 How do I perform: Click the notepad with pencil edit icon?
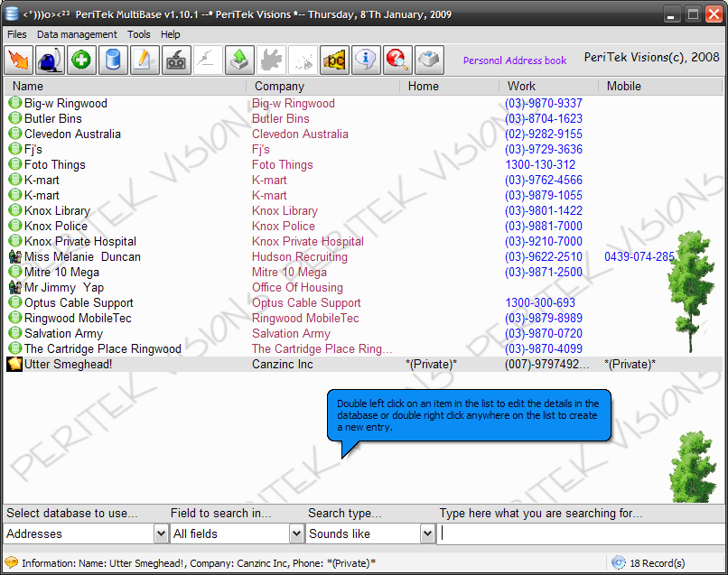145,60
